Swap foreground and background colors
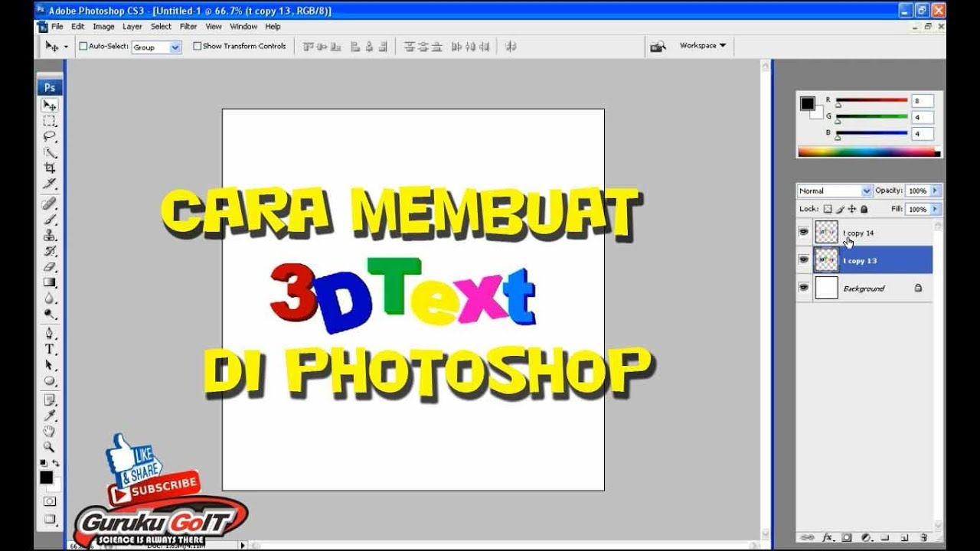This screenshot has width=980, height=551. point(56,463)
